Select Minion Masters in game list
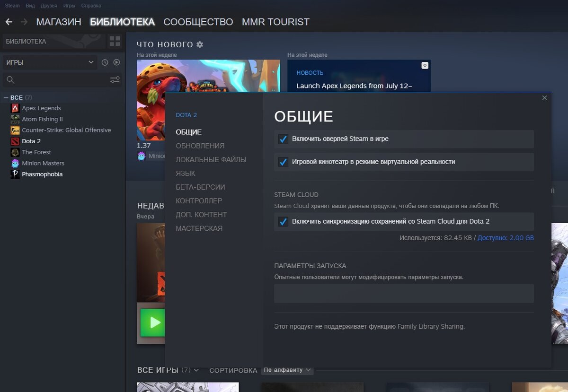Viewport: 568px width, 392px height. click(43, 163)
